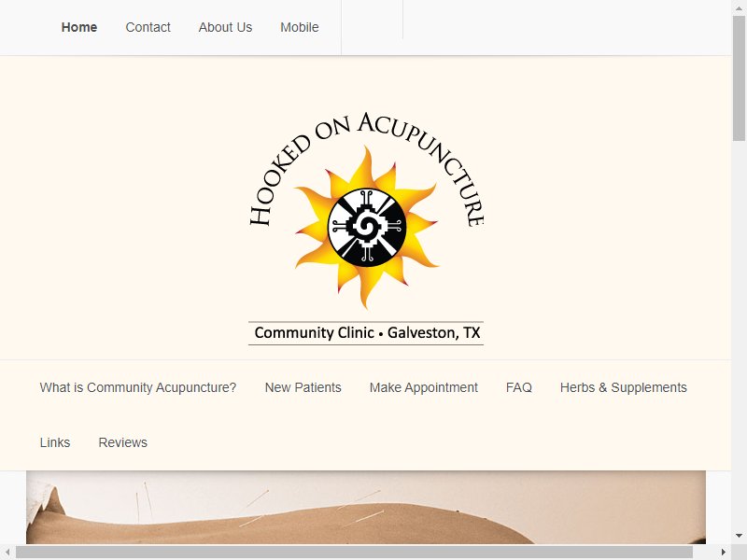The width and height of the screenshot is (747, 560).
Task: Open the About Us page
Action: [225, 27]
